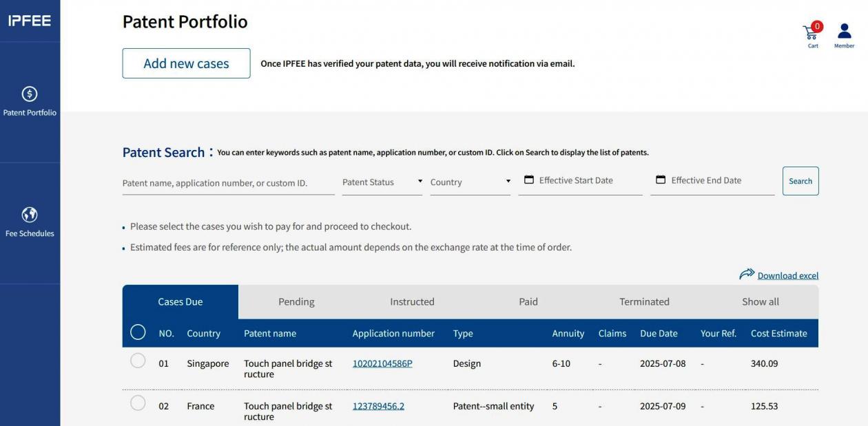Viewport: 868px width, 426px height.
Task: Open Fee Schedules globe icon
Action: coord(30,215)
